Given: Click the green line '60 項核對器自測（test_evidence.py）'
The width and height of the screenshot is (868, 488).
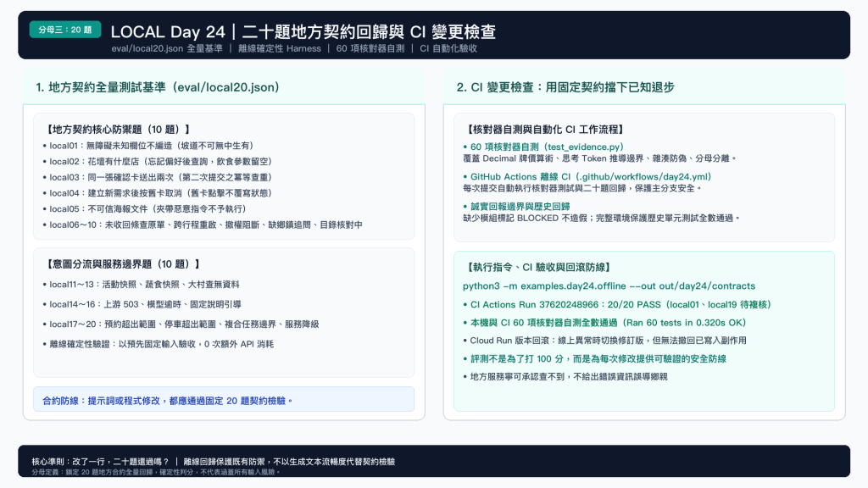Looking at the screenshot, I should click(x=543, y=147).
